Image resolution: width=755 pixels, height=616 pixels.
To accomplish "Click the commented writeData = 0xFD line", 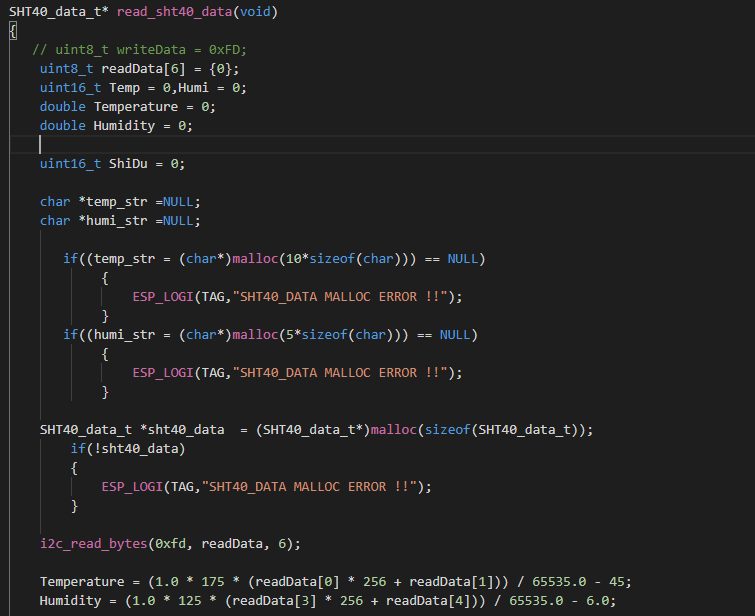I will 139,50.
